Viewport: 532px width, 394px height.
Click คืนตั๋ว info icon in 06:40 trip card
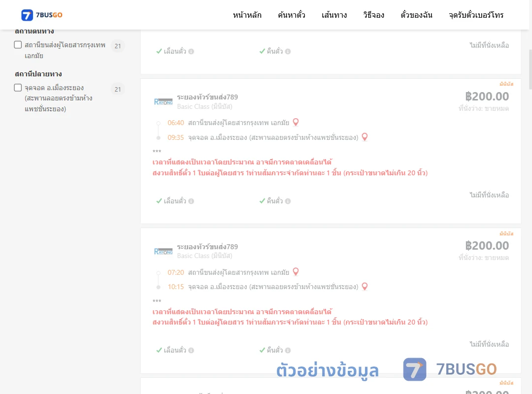288,201
